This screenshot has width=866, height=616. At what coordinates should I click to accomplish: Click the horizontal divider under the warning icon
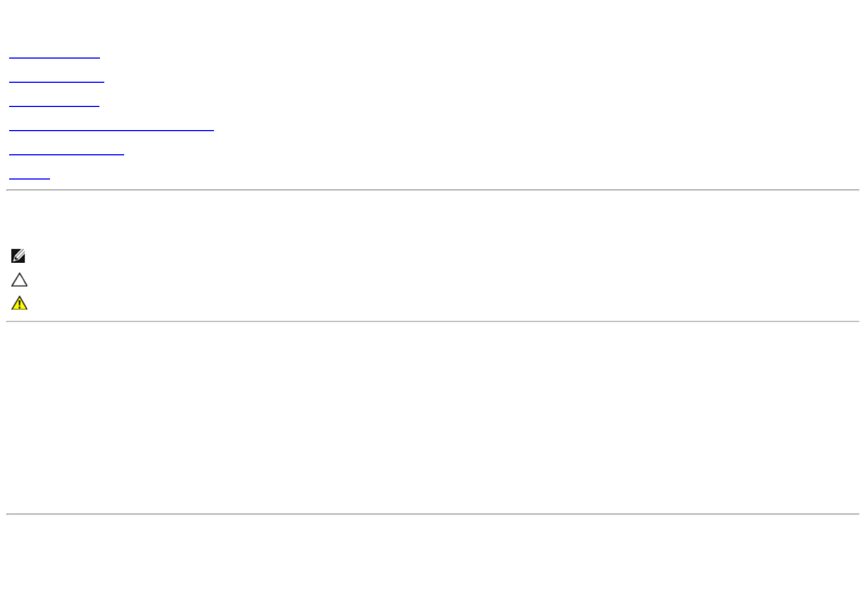coord(433,321)
